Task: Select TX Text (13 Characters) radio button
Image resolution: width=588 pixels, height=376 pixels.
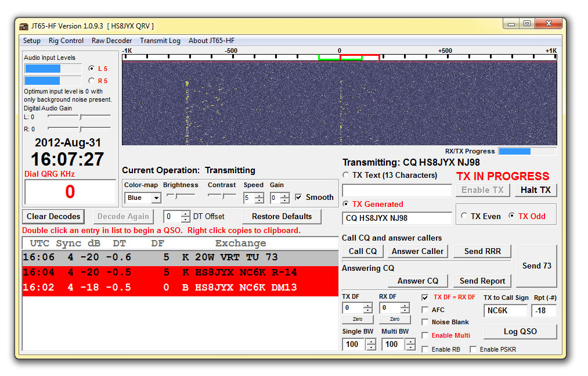Action: pyautogui.click(x=346, y=175)
